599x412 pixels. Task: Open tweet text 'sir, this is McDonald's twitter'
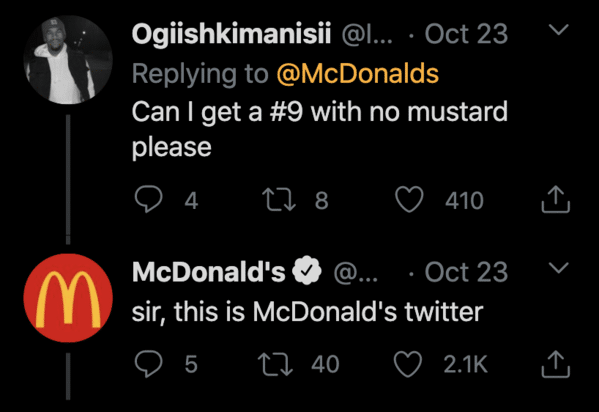click(x=308, y=311)
